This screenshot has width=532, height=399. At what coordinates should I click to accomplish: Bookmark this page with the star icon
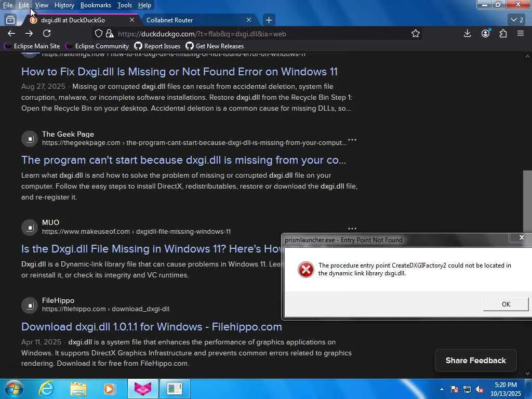coord(415,33)
